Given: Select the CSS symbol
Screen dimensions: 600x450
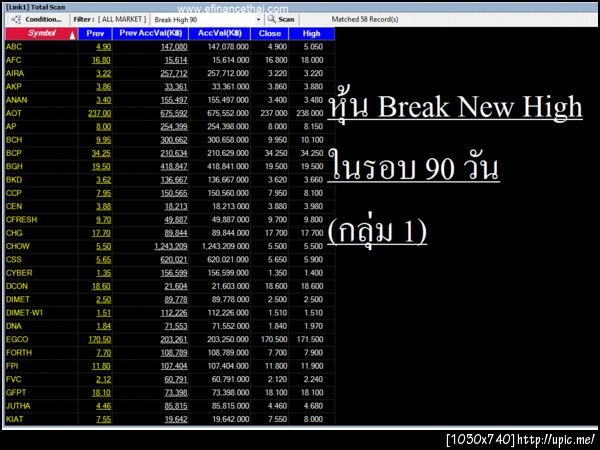Looking at the screenshot, I should (x=14, y=259).
